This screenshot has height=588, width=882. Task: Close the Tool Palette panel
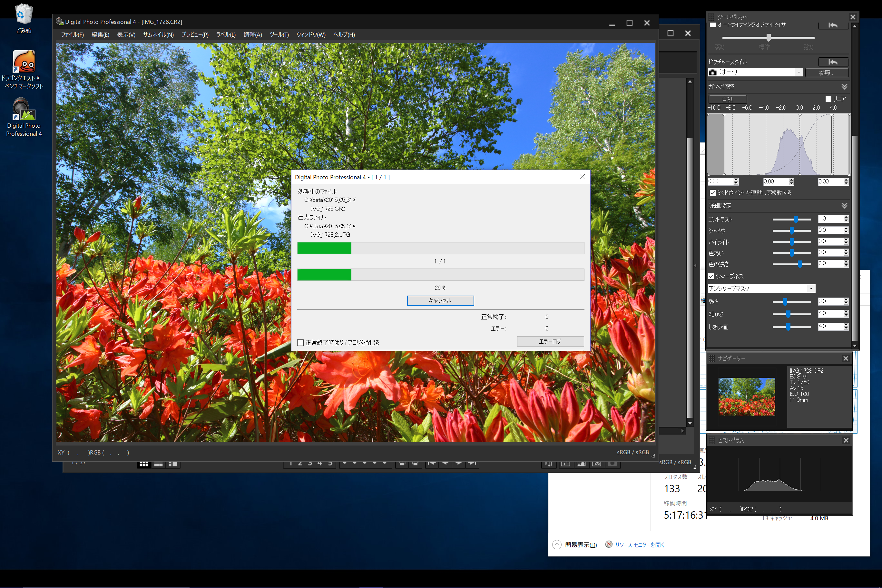[853, 17]
